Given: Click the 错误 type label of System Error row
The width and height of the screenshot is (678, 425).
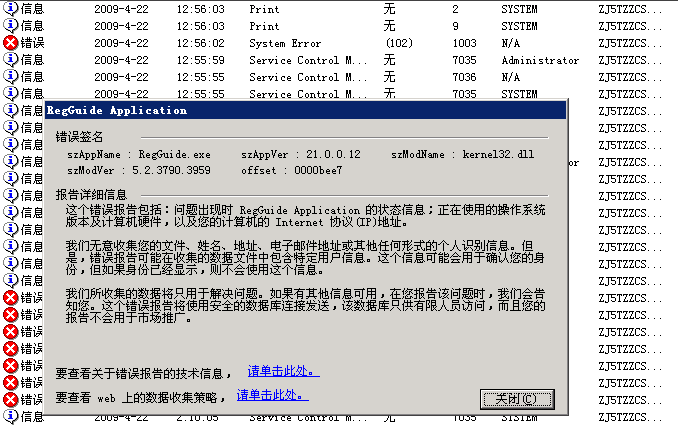Looking at the screenshot, I should tap(32, 43).
